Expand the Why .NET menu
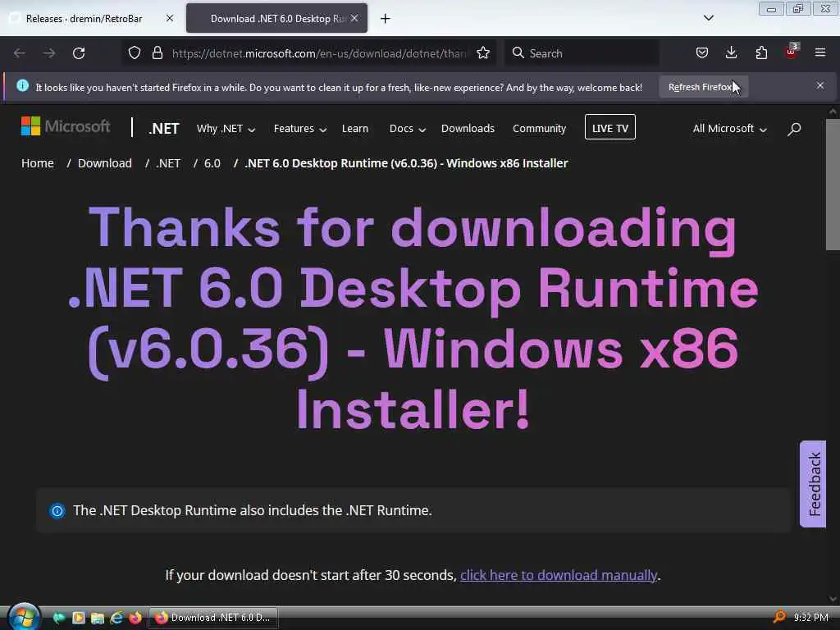Screen dimensions: 840x630 (x=226, y=129)
